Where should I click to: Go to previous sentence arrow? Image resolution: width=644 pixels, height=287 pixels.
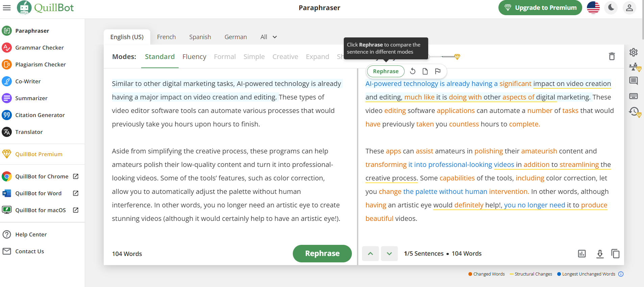tap(370, 254)
